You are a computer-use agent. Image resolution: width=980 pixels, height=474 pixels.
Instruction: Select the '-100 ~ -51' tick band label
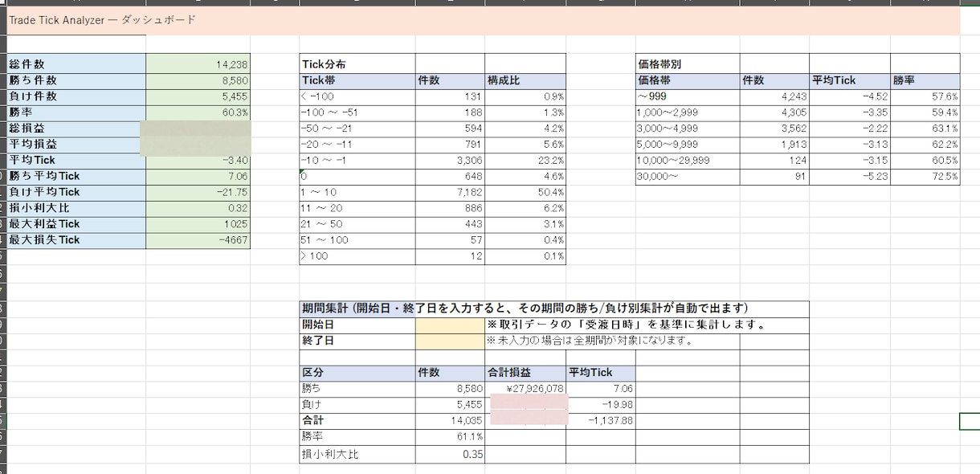357,112
